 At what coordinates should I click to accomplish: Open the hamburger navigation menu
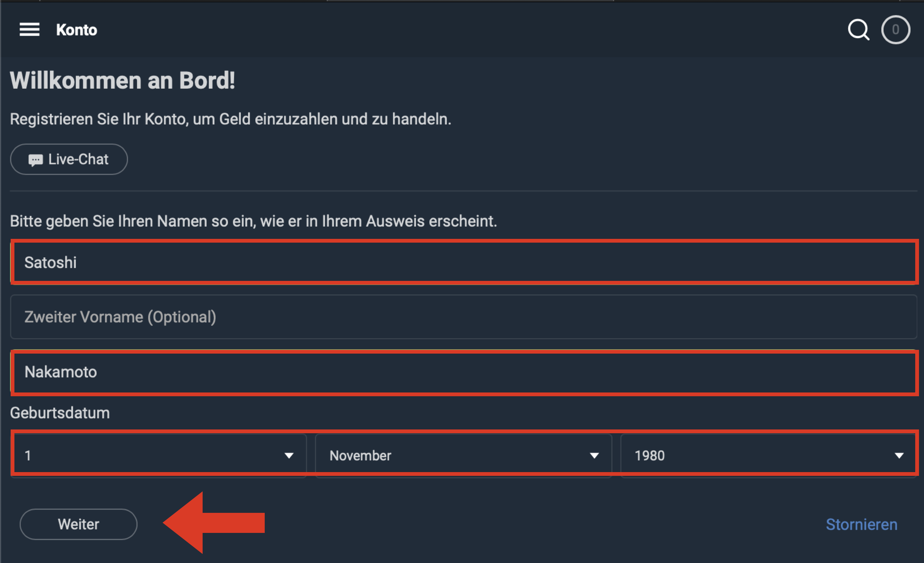click(29, 29)
